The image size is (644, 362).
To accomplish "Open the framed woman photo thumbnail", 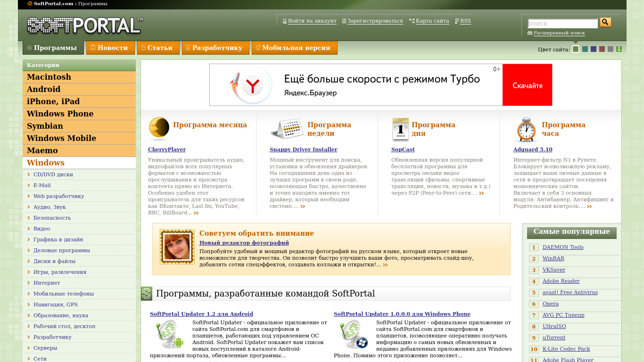I will pos(177,247).
